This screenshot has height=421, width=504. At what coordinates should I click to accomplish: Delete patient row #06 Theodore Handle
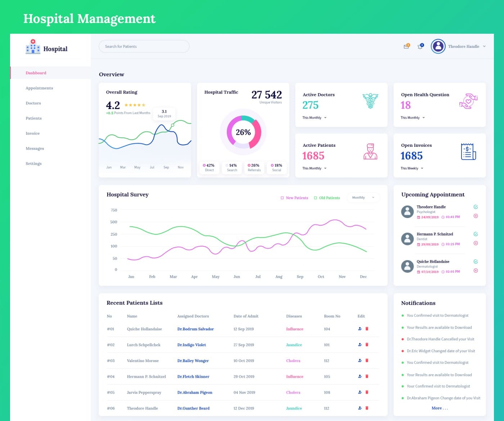(x=367, y=408)
